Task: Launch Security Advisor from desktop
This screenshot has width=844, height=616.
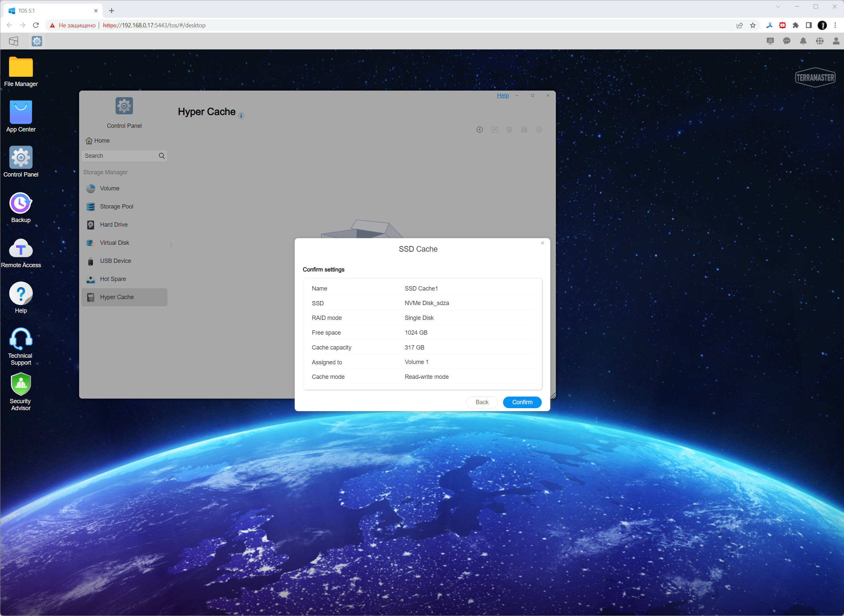Action: (21, 385)
